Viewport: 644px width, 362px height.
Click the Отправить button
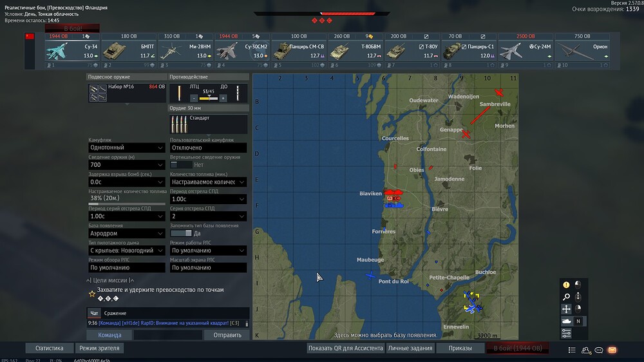[227, 335]
